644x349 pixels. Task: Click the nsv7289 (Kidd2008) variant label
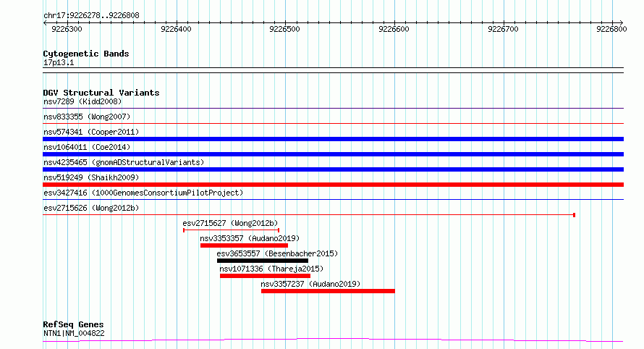[82, 101]
